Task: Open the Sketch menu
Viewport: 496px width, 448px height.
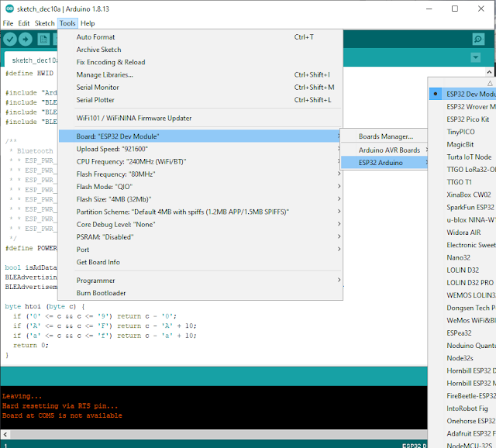Action: (x=45, y=23)
